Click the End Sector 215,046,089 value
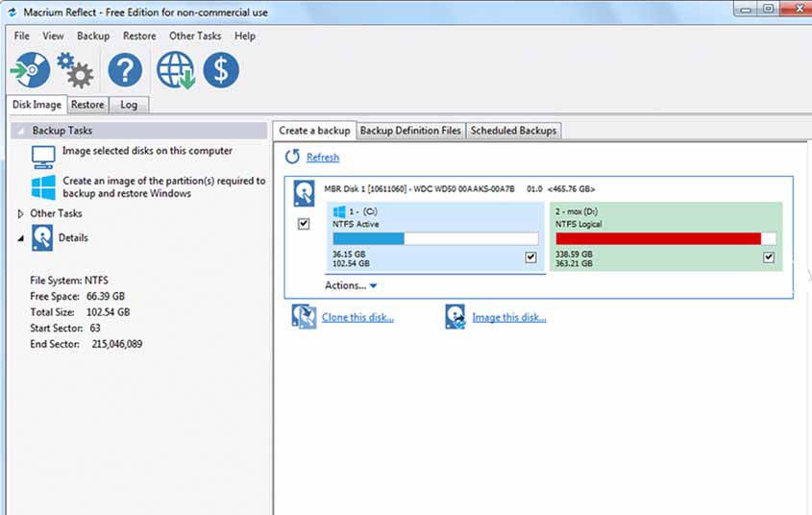 pos(117,344)
